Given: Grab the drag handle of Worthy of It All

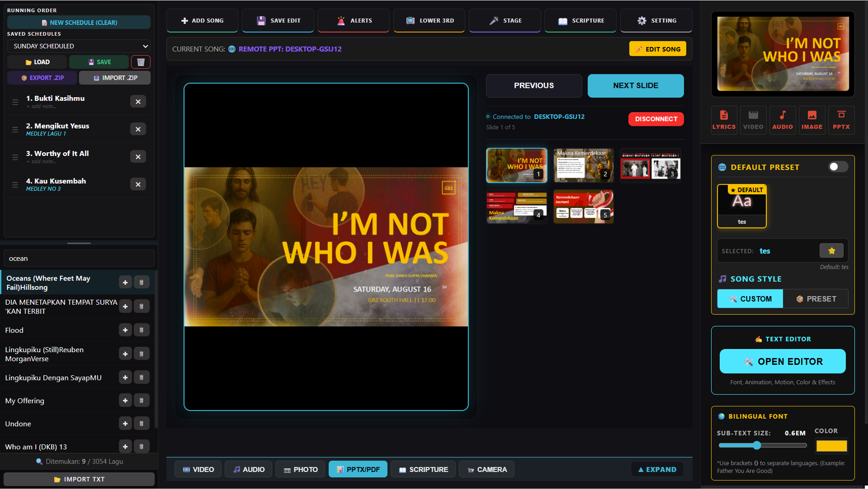Looking at the screenshot, I should click(x=15, y=157).
